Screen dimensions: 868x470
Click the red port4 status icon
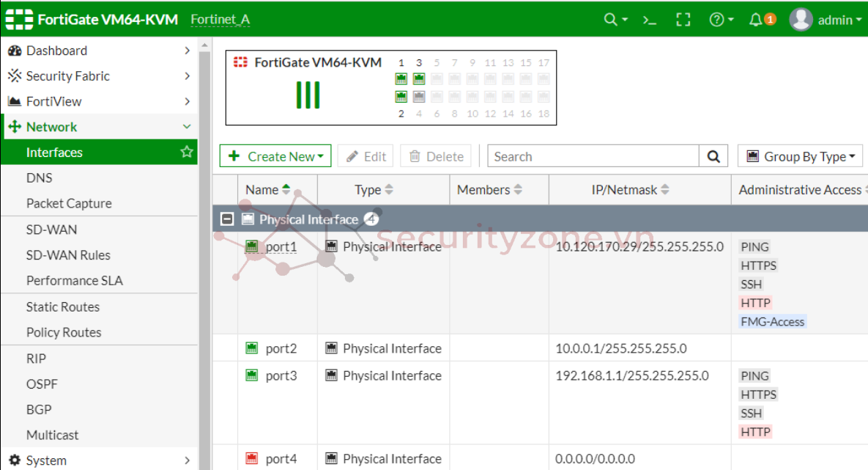(252, 458)
